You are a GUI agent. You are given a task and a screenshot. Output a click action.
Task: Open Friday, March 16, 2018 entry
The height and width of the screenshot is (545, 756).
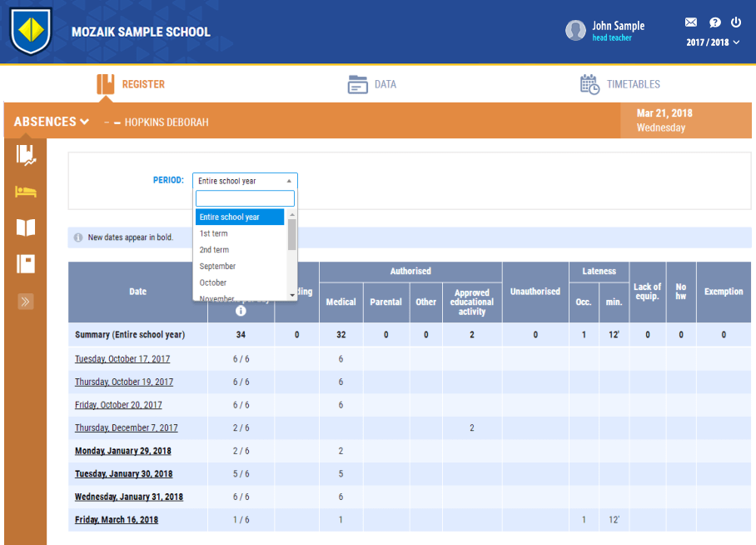[x=117, y=520]
